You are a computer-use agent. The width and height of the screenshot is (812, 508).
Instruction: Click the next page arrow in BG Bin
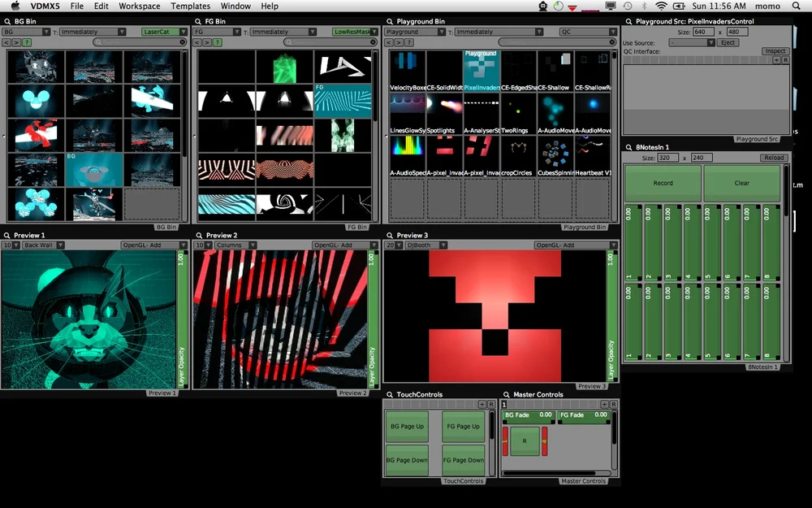16,42
